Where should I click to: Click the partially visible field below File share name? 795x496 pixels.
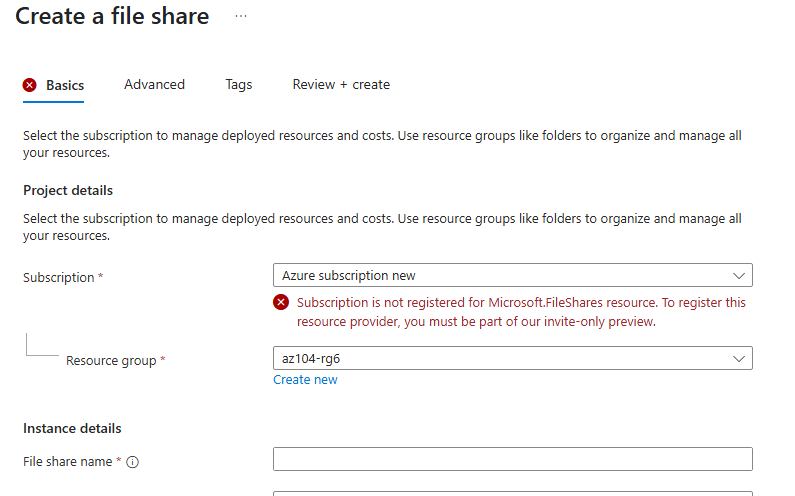click(x=512, y=492)
